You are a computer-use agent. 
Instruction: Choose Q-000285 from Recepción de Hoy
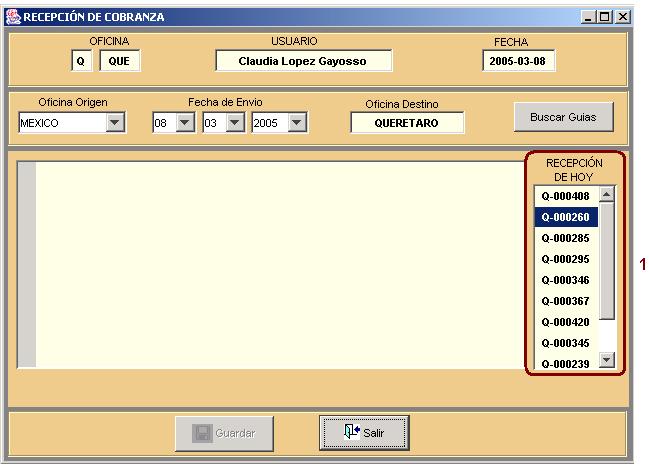pyautogui.click(x=565, y=238)
